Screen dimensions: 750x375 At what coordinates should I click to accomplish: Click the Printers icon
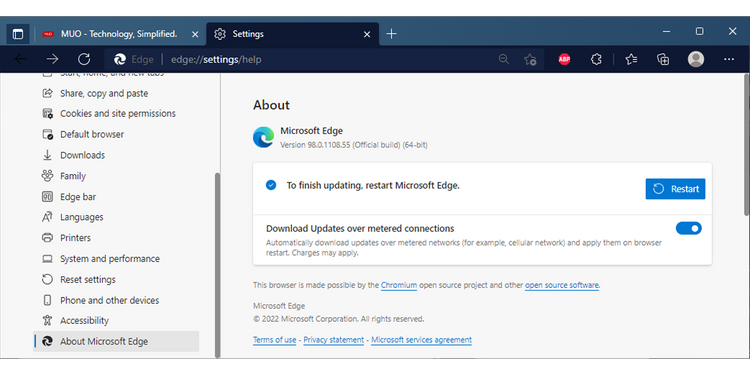[47, 238]
